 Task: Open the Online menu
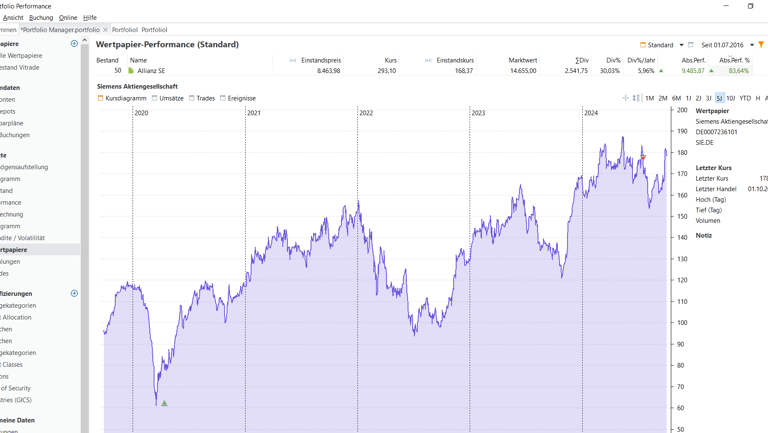point(68,18)
